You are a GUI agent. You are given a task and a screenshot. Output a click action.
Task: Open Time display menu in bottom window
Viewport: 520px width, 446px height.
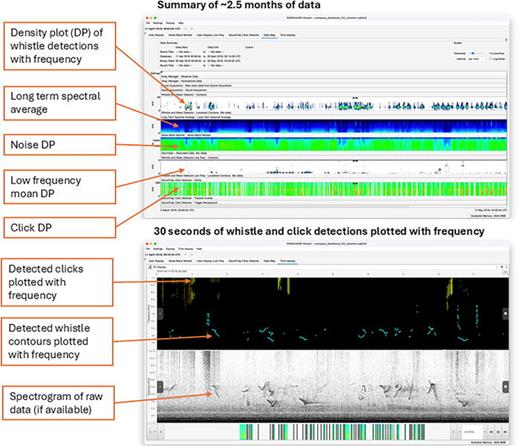[x=185, y=249]
